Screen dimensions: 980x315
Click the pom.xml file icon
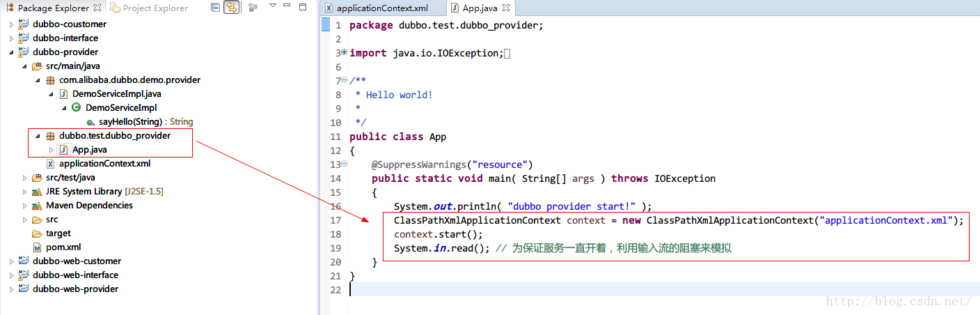37,247
